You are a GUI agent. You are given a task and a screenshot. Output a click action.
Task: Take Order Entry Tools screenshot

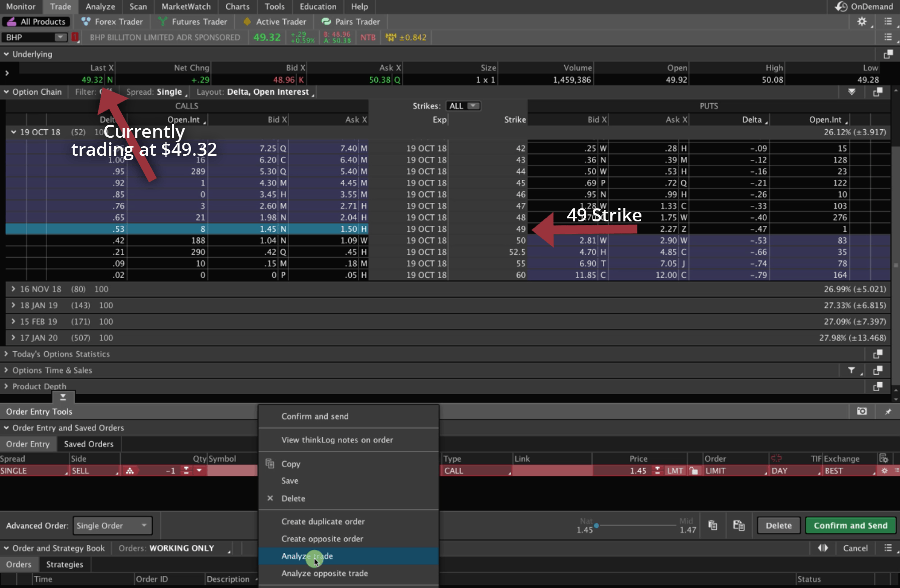(861, 412)
